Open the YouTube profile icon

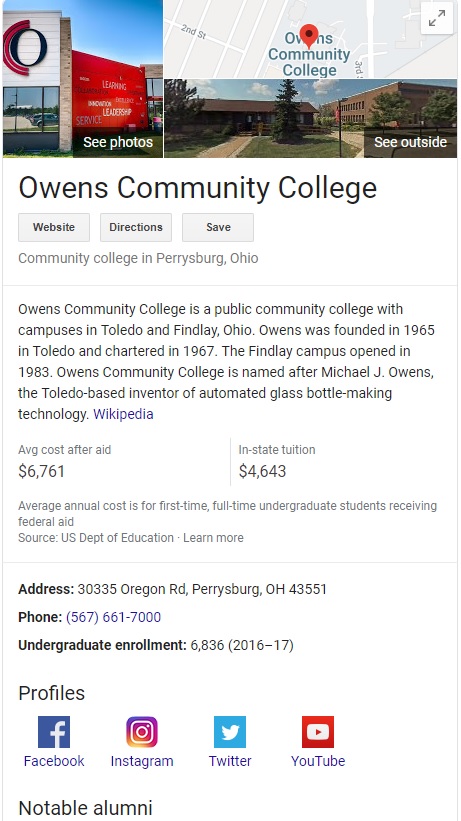tap(318, 731)
